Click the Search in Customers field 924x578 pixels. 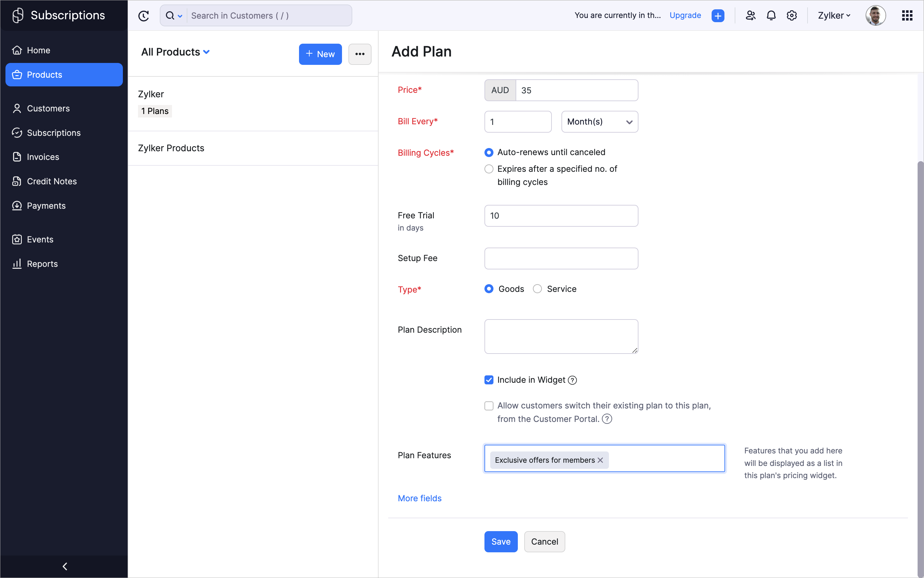(269, 16)
